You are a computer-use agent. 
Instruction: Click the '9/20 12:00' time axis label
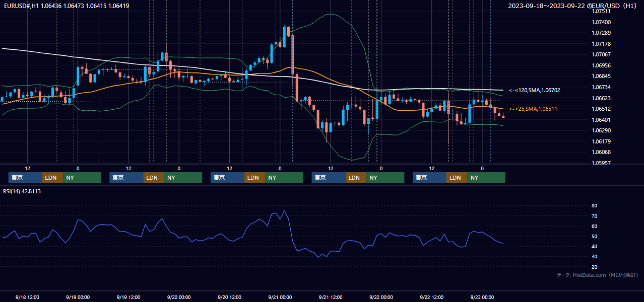(x=229, y=297)
